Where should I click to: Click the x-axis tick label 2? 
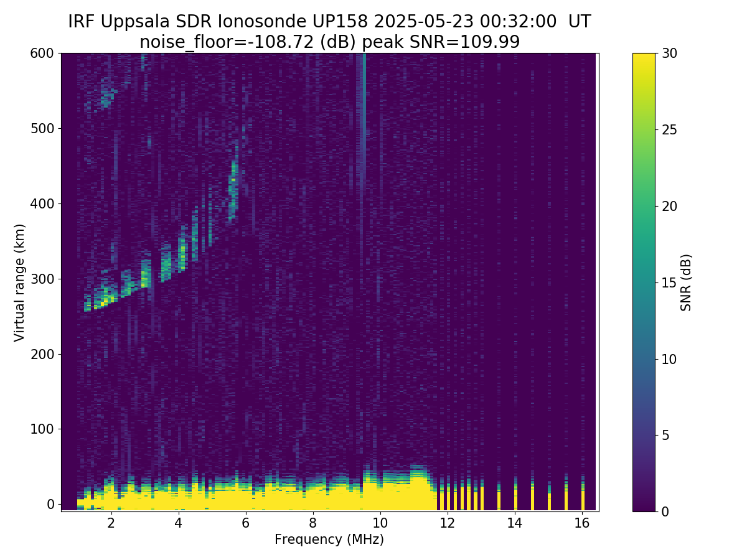point(111,523)
